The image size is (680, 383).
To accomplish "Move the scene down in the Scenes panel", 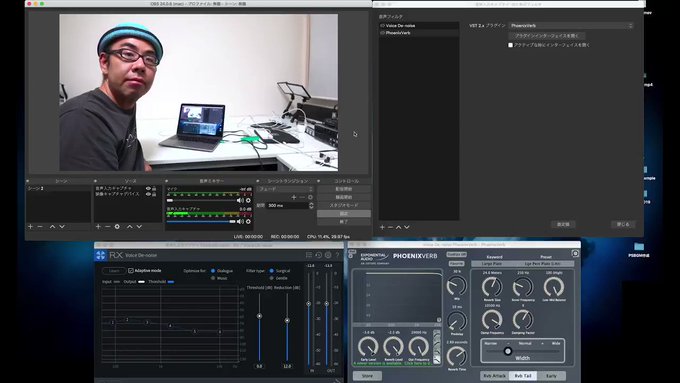I will (x=62, y=226).
